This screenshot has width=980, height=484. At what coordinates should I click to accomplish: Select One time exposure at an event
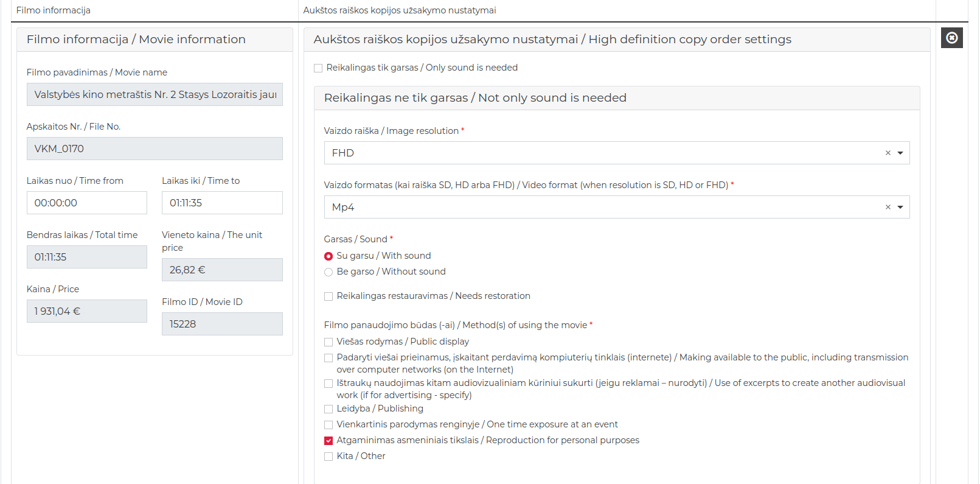coord(328,425)
